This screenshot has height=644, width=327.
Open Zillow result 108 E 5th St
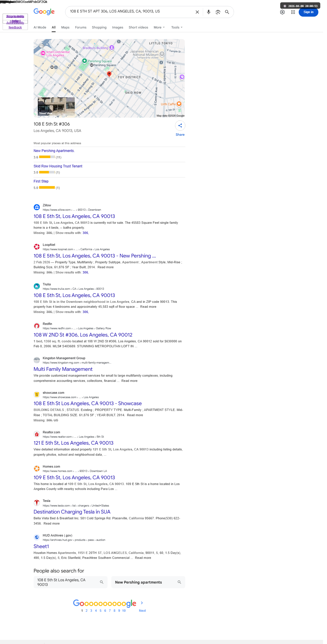(74, 216)
